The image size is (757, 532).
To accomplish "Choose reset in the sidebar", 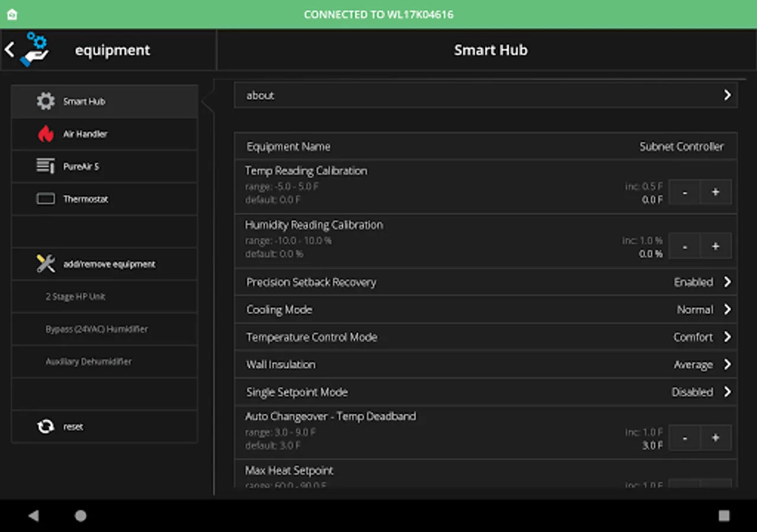I will (105, 427).
